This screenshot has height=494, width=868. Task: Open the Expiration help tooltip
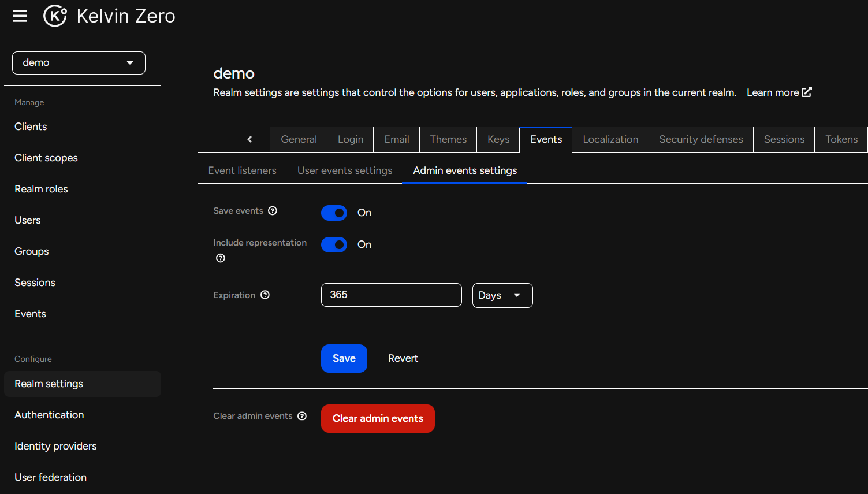point(265,295)
